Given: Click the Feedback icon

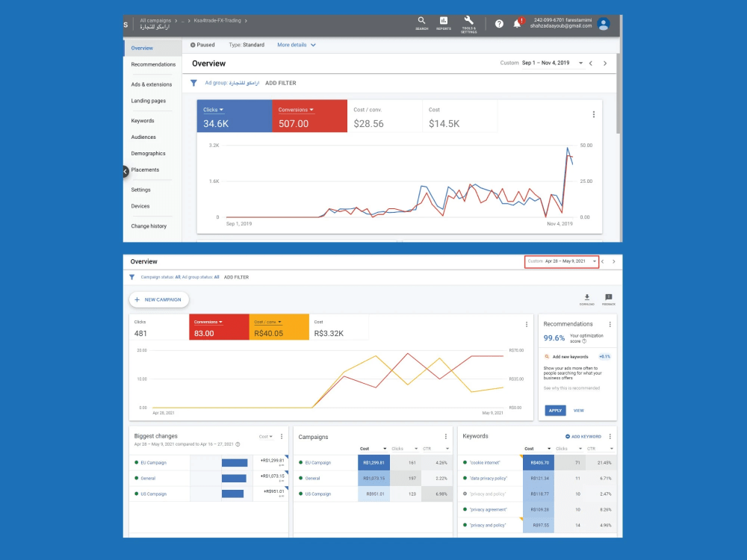Looking at the screenshot, I should [x=608, y=299].
